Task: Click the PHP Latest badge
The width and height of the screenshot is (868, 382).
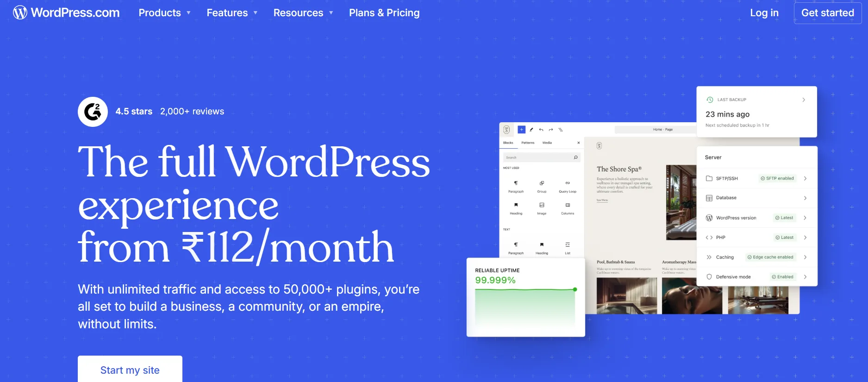Action: tap(784, 238)
